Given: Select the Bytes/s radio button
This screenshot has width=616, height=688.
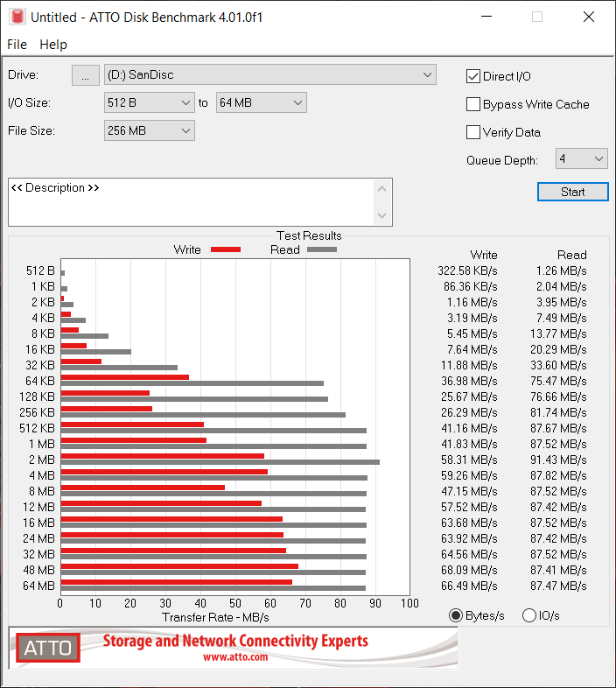Looking at the screenshot, I should (456, 615).
